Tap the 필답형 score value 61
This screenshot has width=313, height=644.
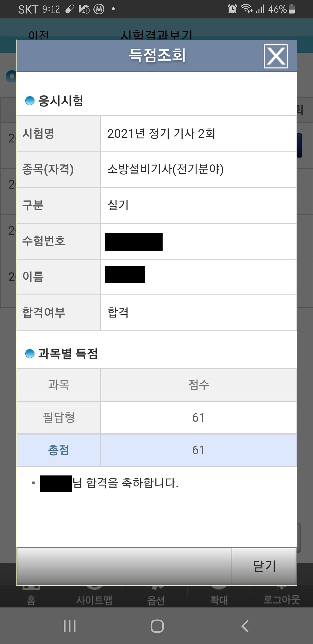point(199,417)
